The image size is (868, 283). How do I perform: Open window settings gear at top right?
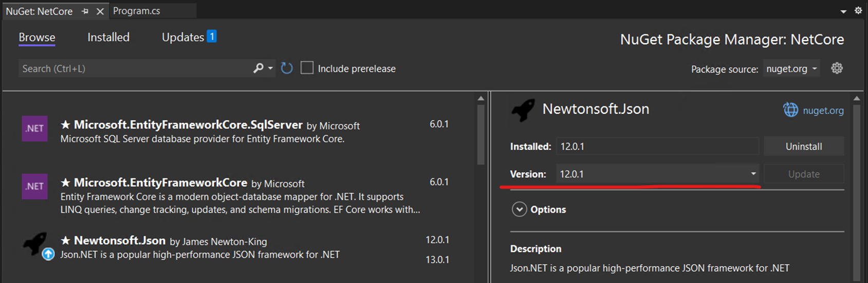pyautogui.click(x=858, y=10)
